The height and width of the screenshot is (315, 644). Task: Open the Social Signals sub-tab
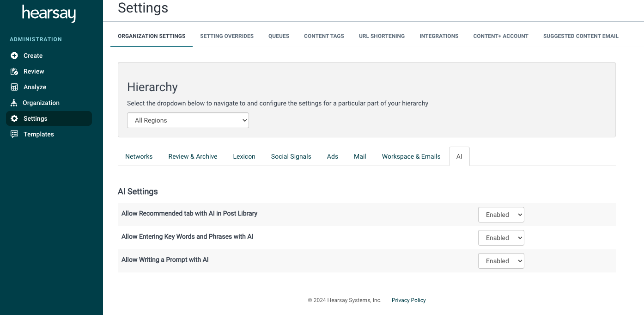291,156
